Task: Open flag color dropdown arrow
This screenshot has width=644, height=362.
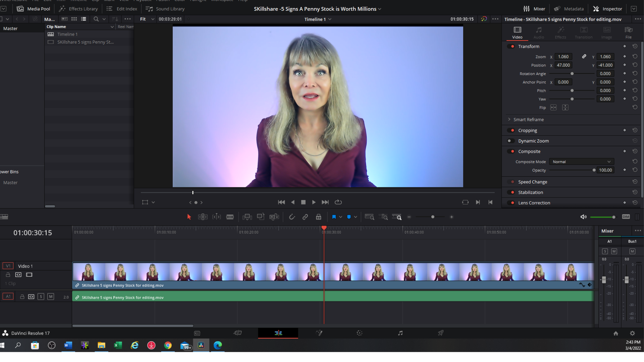Action: tap(340, 217)
